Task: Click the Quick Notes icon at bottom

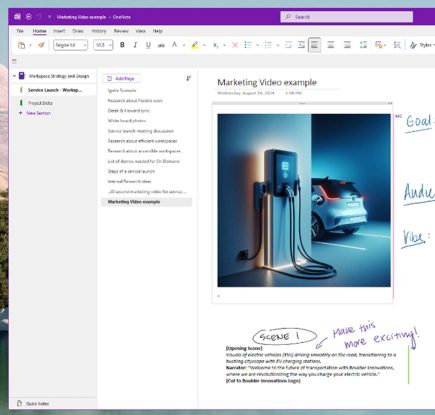Action: pos(19,403)
